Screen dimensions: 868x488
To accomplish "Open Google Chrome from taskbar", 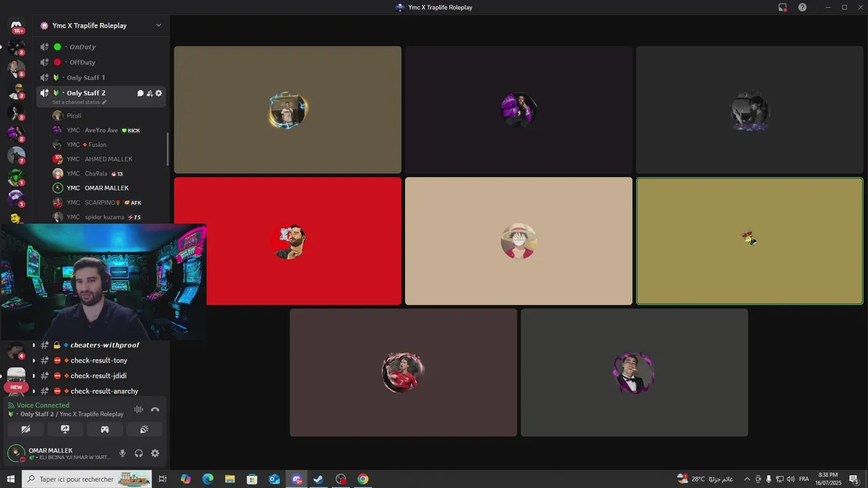I will tap(363, 479).
